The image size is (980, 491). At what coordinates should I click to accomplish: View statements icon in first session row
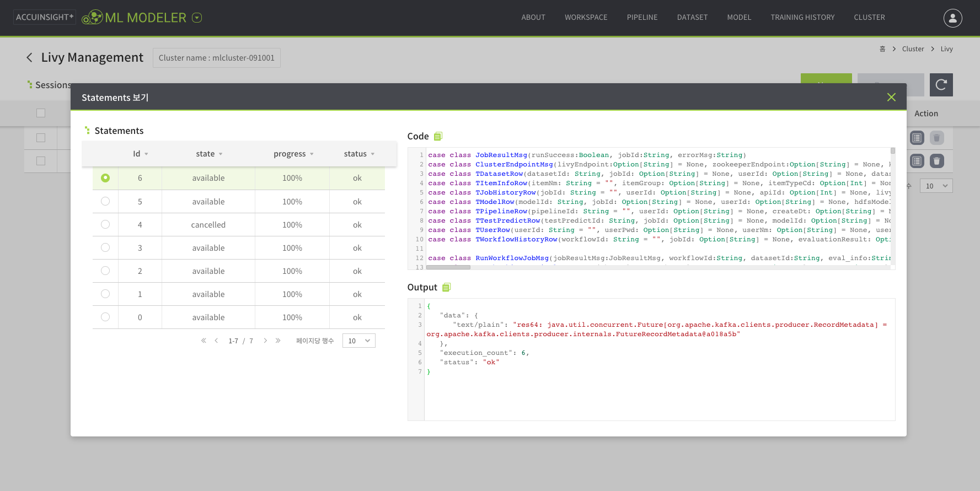pyautogui.click(x=917, y=138)
